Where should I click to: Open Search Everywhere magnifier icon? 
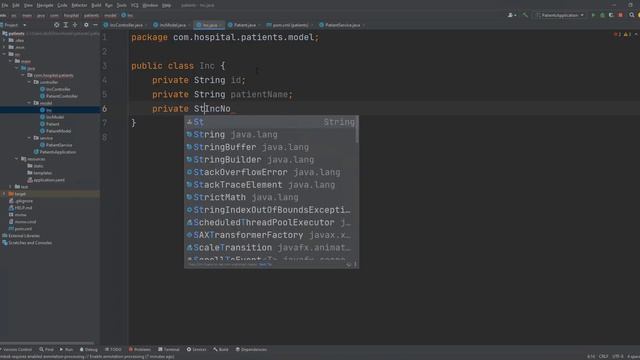[x=631, y=15]
